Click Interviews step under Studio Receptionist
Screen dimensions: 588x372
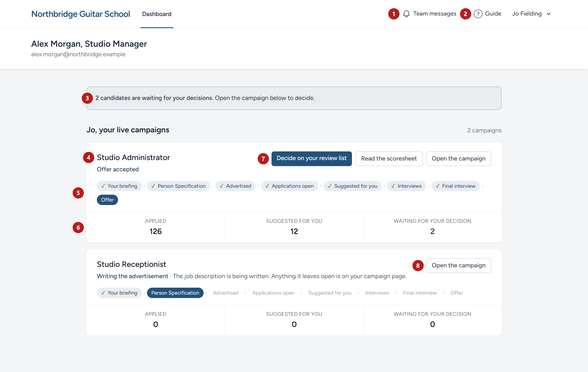click(377, 293)
